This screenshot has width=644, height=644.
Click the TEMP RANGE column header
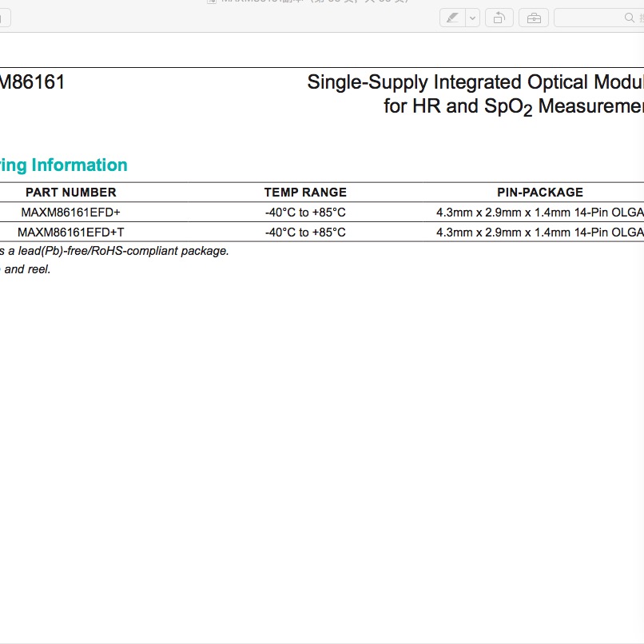click(x=305, y=193)
